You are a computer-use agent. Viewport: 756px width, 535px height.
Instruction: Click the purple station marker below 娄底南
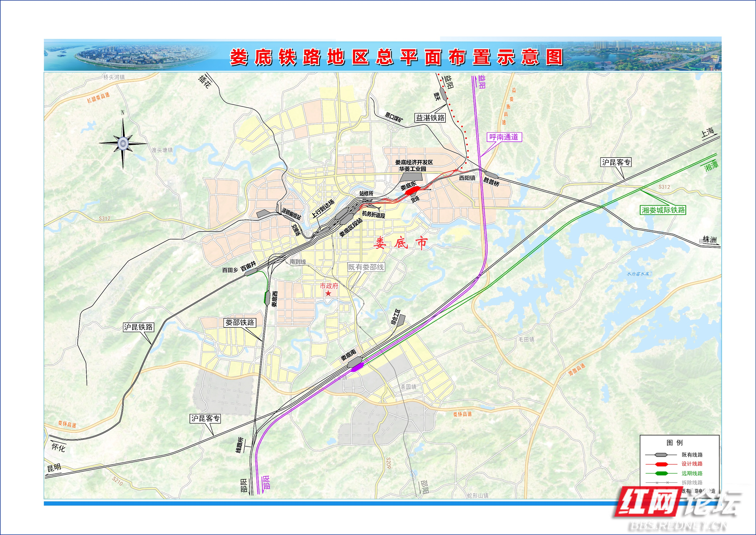357,367
